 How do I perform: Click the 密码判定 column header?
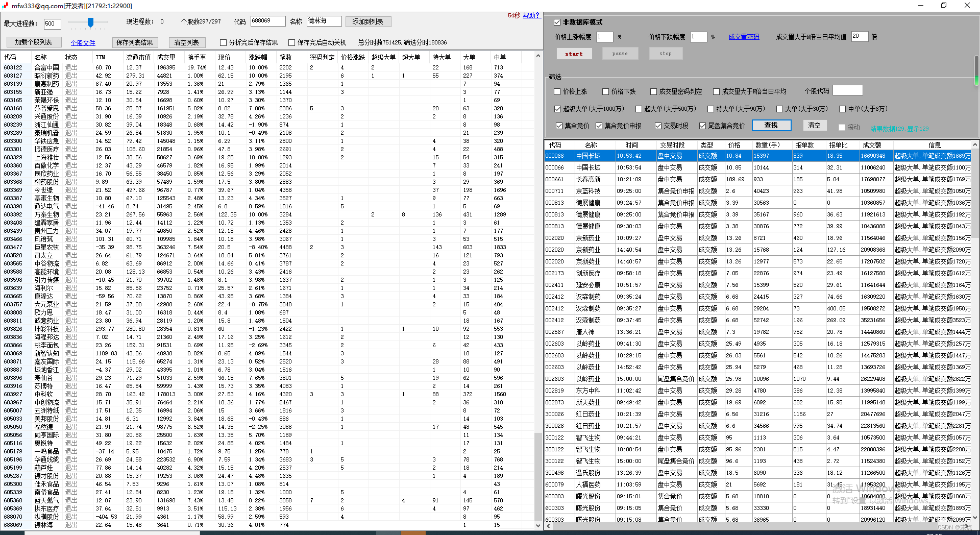coord(322,57)
